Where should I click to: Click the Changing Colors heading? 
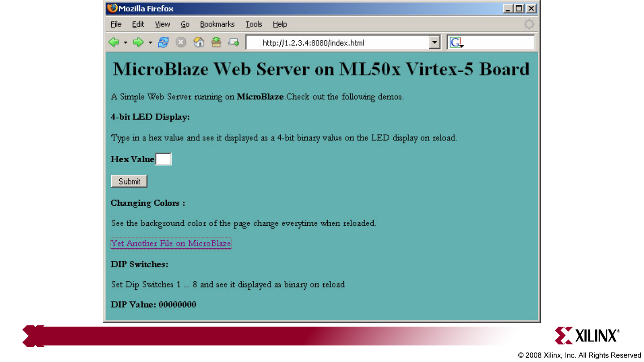pyautogui.click(x=148, y=203)
